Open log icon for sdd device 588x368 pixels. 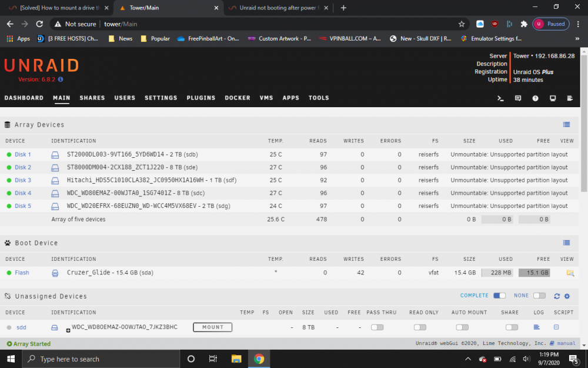(x=537, y=327)
